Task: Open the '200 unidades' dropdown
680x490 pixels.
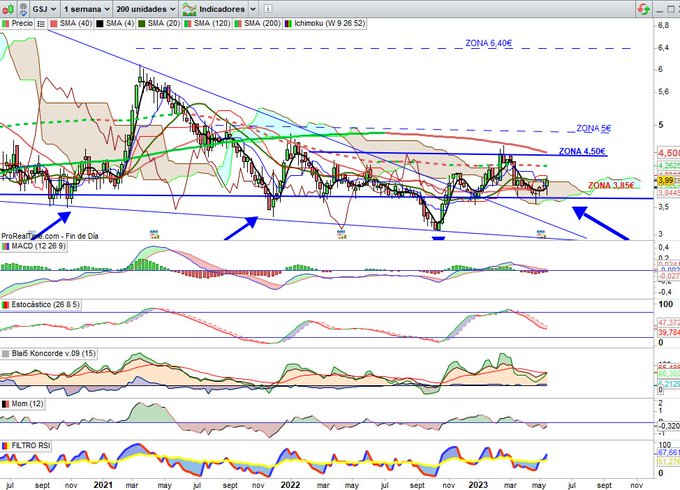Action: pos(146,9)
